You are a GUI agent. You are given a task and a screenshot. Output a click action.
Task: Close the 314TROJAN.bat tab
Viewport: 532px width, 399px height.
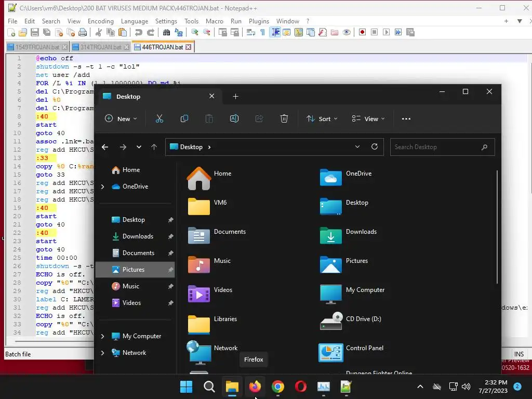(x=126, y=47)
